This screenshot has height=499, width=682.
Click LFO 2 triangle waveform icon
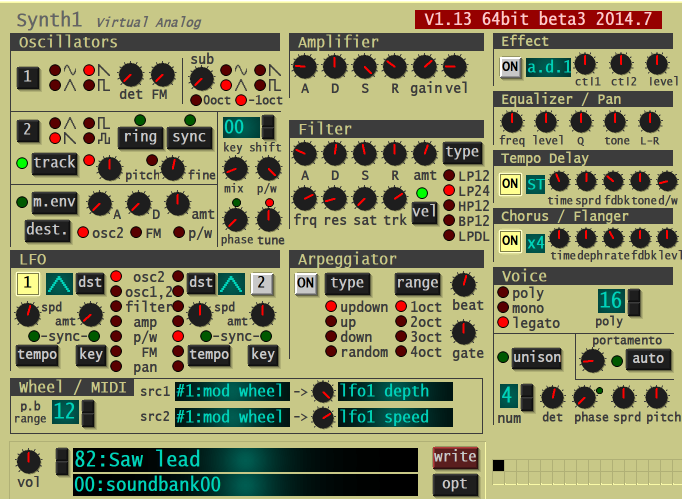click(x=231, y=284)
